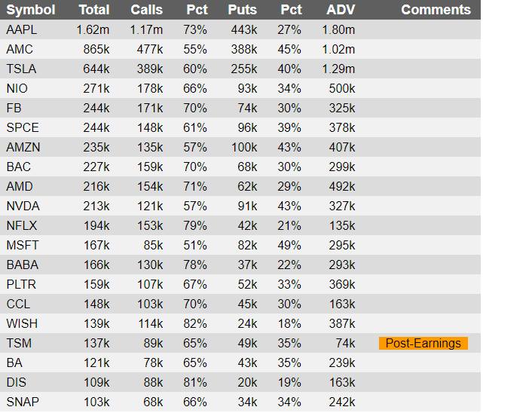This screenshot has width=532, height=413.
Task: Click the SNAP ticker symbol
Action: (x=23, y=402)
